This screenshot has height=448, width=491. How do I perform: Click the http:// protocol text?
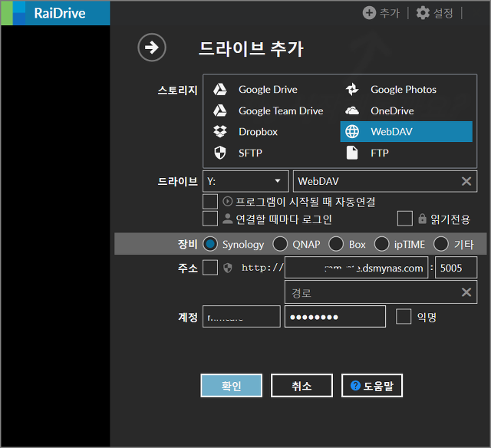pyautogui.click(x=262, y=268)
